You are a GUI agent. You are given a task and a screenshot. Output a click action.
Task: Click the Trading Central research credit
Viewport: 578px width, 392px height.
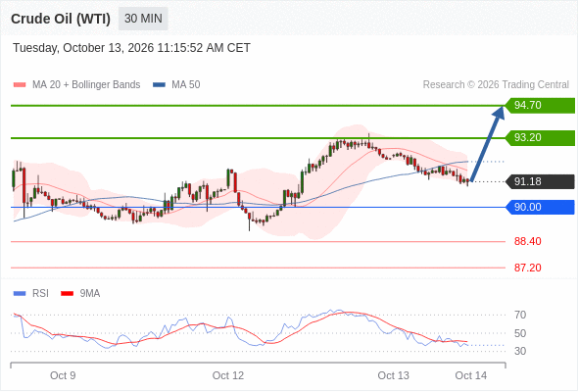click(496, 85)
